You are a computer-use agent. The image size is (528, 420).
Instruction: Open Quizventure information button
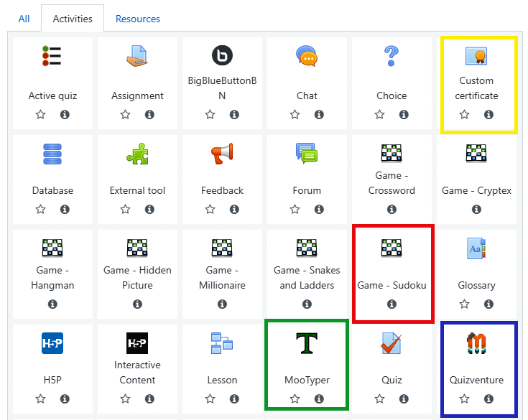(488, 398)
